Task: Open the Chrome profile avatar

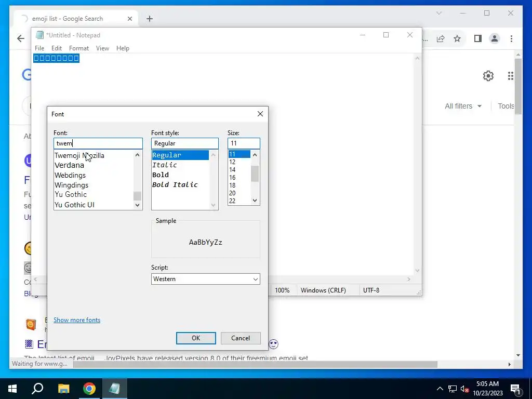Action: tap(495, 38)
